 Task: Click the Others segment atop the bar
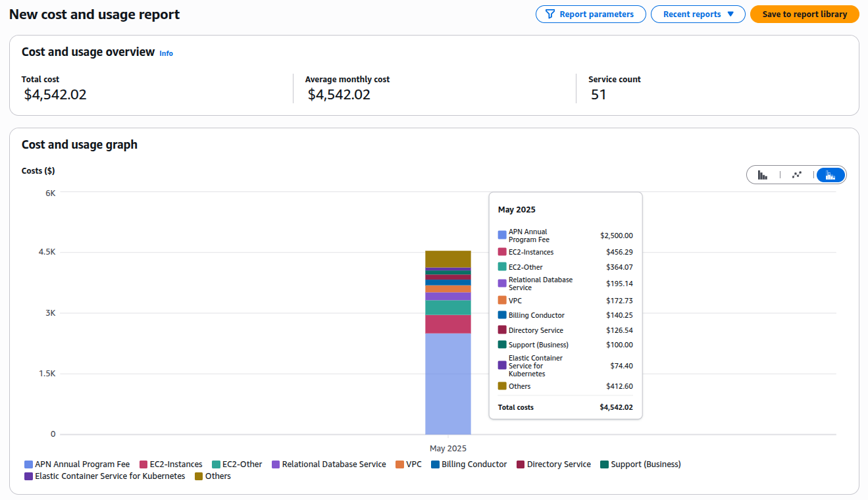pos(447,259)
